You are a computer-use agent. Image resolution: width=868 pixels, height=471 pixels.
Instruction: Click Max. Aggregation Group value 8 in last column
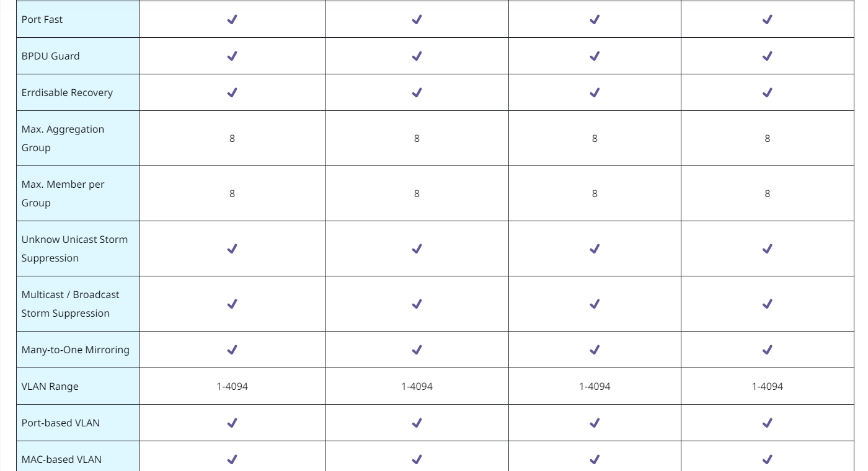(x=767, y=138)
